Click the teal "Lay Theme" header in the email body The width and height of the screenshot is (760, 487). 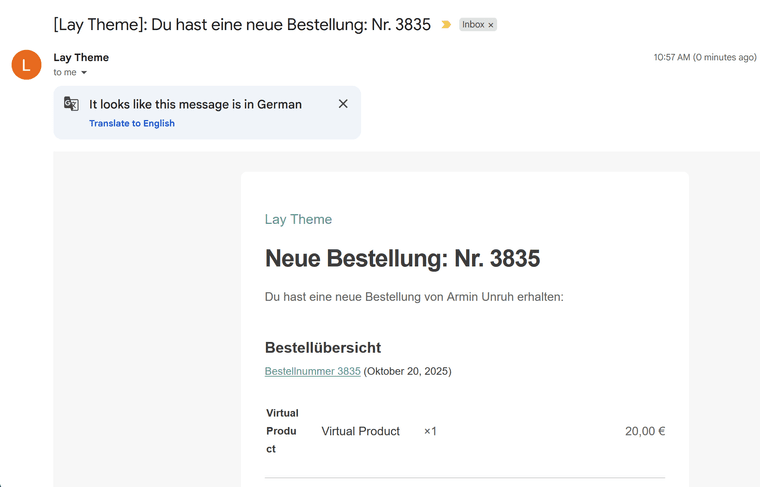(298, 220)
